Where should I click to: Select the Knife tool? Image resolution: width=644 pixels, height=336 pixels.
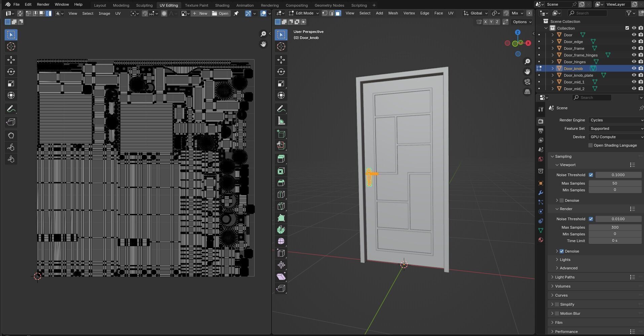(281, 206)
